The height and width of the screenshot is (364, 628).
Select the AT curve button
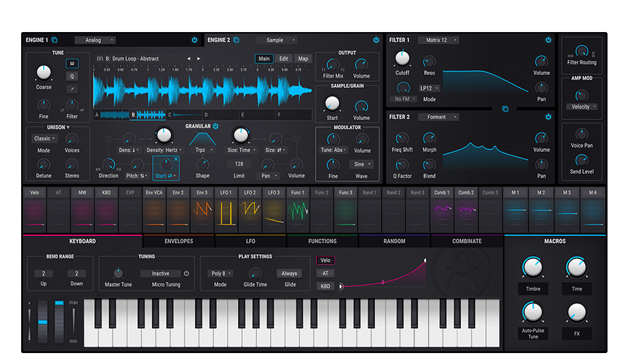pos(325,273)
